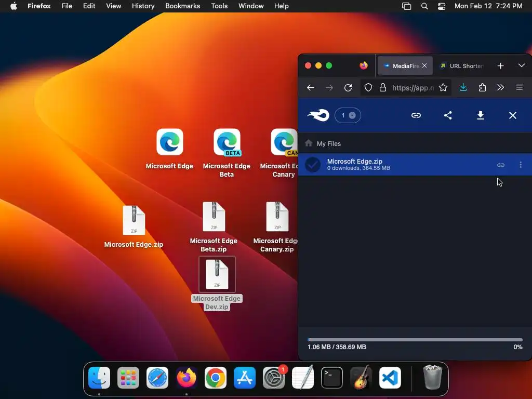The image size is (532, 399).
Task: Open the History menu
Action: point(143,6)
